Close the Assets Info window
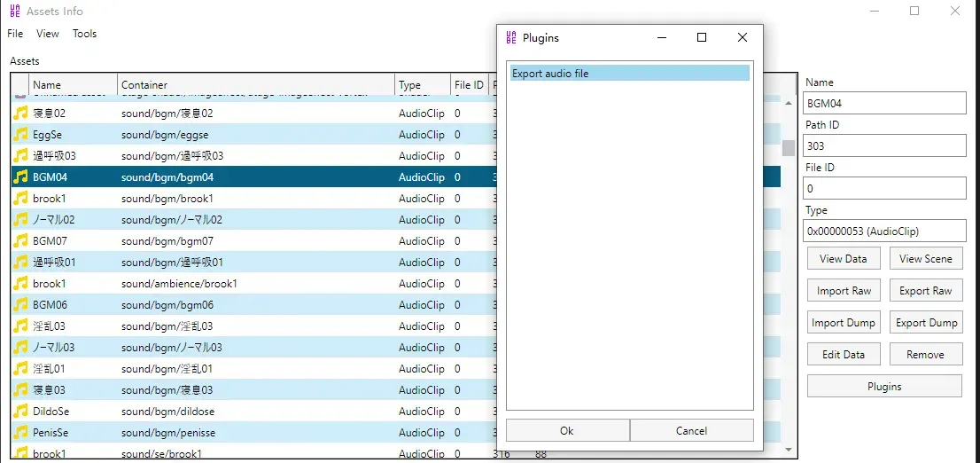Viewport: 980px width, 463px height. pyautogui.click(x=954, y=11)
